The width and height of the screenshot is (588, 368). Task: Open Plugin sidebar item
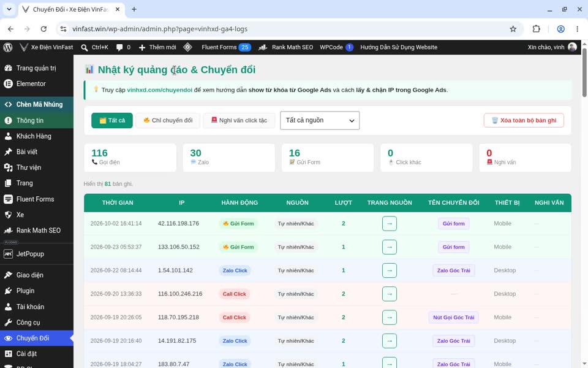37,291
